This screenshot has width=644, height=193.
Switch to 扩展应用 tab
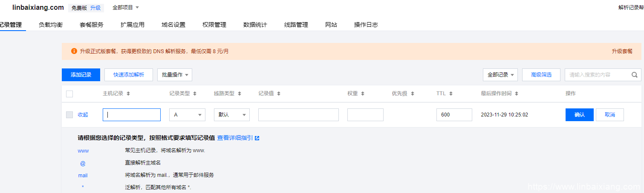click(x=133, y=25)
